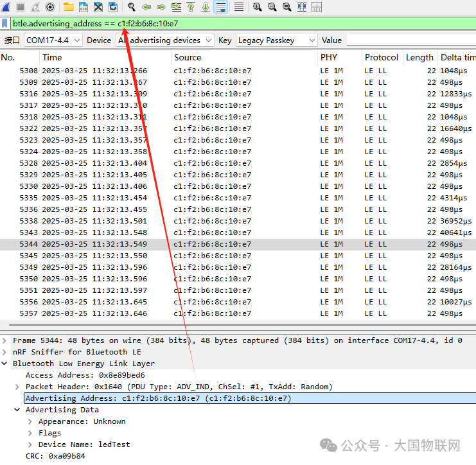Toggle packet colorization rules
The height and width of the screenshot is (465, 476).
[239, 6]
